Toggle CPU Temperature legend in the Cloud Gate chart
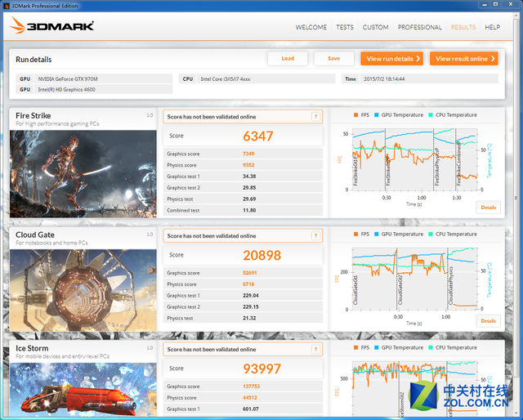 point(453,235)
